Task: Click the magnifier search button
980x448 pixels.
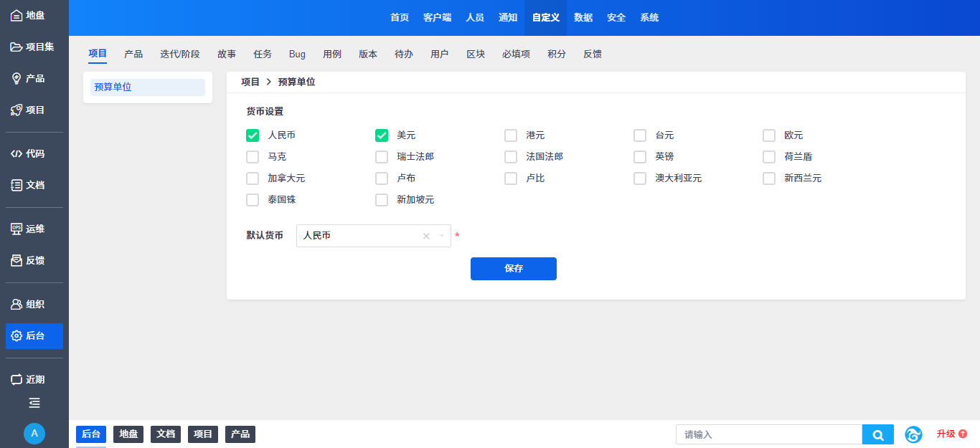Action: point(877,434)
